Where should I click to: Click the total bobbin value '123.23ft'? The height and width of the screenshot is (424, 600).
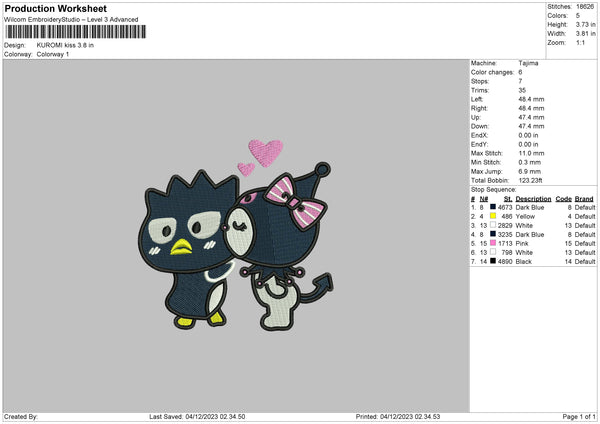[x=530, y=180]
